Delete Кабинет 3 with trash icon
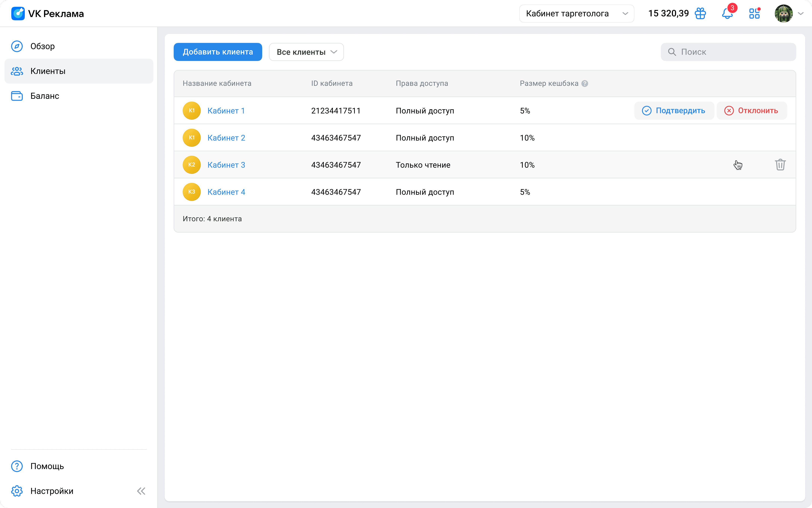812x508 pixels. click(780, 165)
